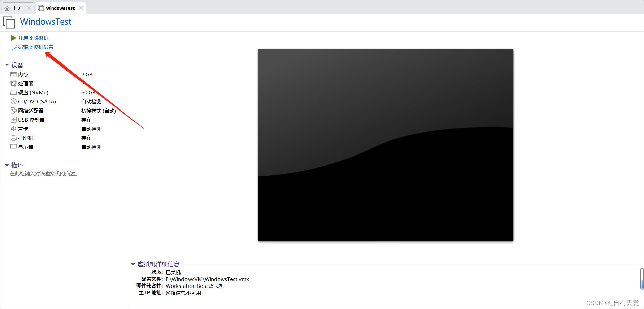
Task: Click the processor 处理器 icon
Action: click(x=14, y=83)
